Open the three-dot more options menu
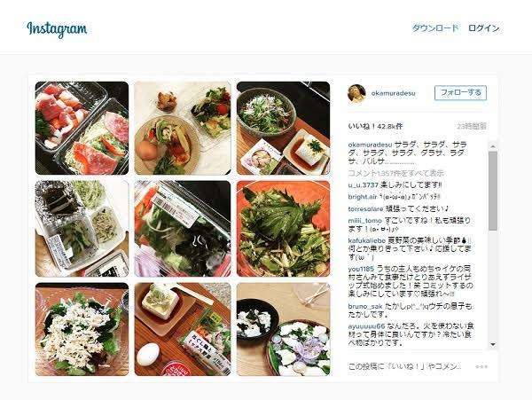 481,367
